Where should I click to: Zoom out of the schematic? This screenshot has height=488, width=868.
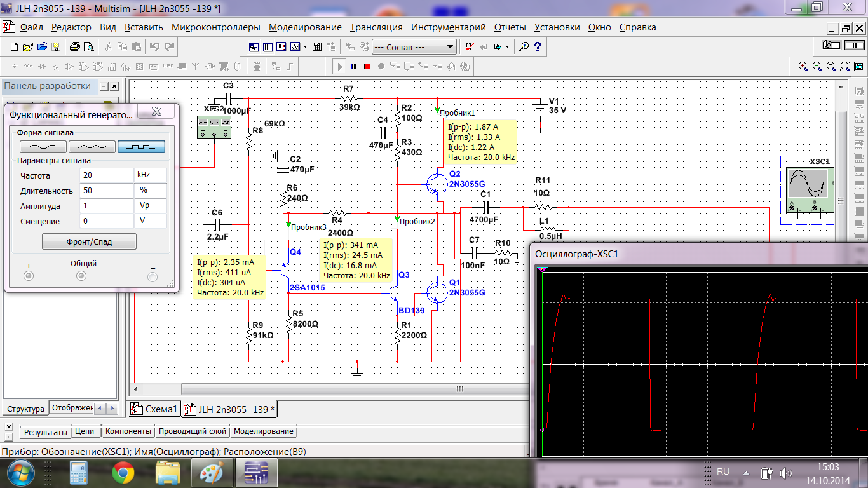point(817,66)
